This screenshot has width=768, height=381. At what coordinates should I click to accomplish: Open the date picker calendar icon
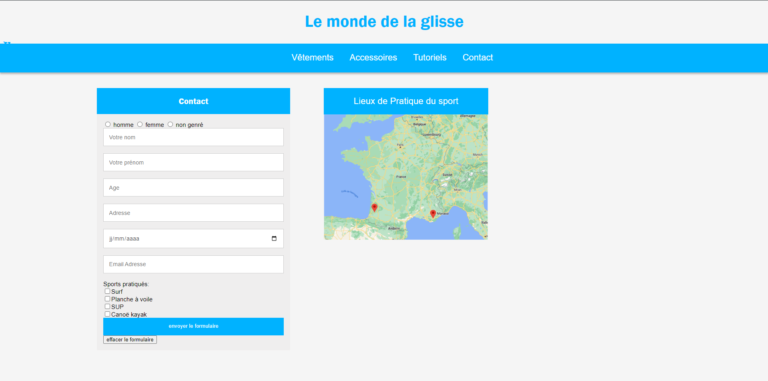click(x=274, y=238)
